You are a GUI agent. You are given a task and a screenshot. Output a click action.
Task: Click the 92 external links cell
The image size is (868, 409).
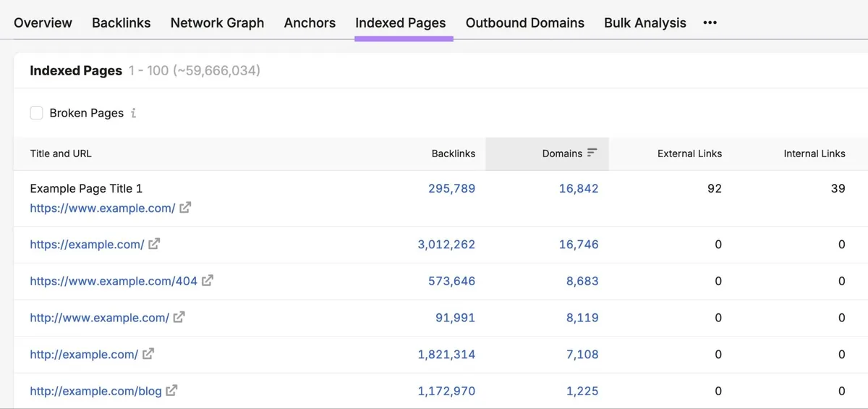pyautogui.click(x=715, y=188)
